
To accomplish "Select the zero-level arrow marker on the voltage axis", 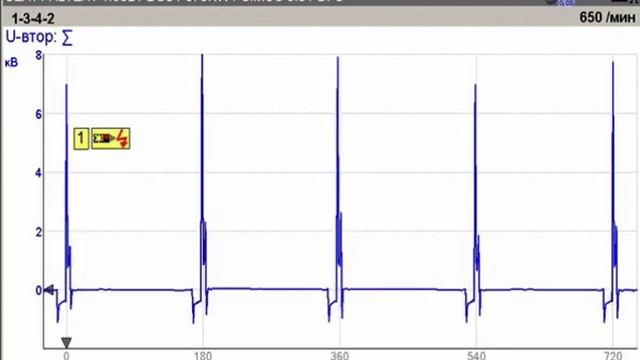I will point(49,290).
